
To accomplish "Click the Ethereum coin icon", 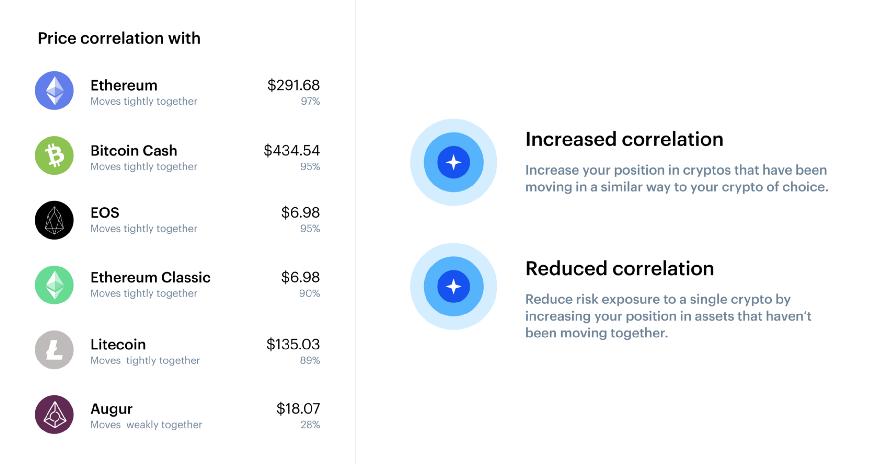I will coord(55,91).
